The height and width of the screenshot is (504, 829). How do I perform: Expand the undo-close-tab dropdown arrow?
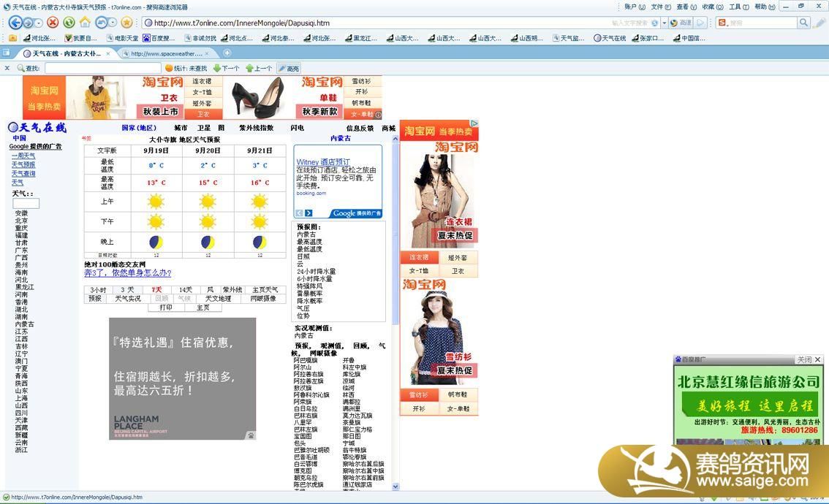point(112,23)
